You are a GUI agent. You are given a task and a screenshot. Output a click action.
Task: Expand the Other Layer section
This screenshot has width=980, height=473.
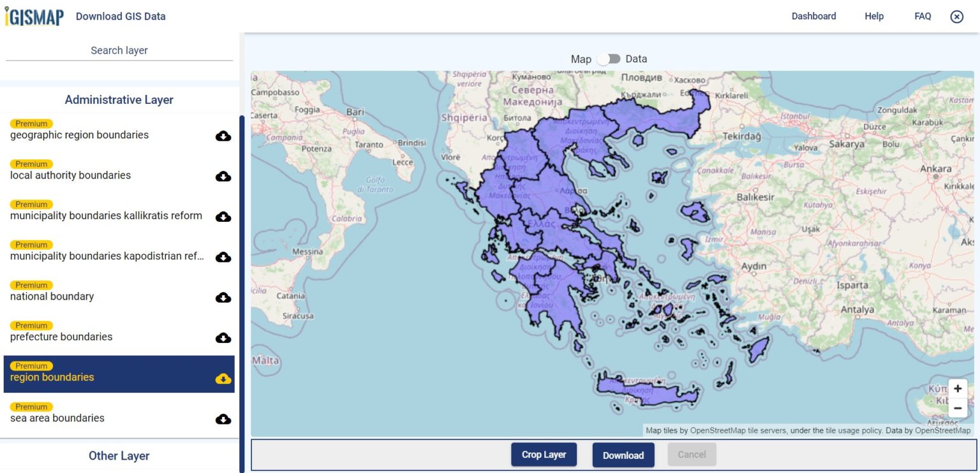pyautogui.click(x=119, y=456)
